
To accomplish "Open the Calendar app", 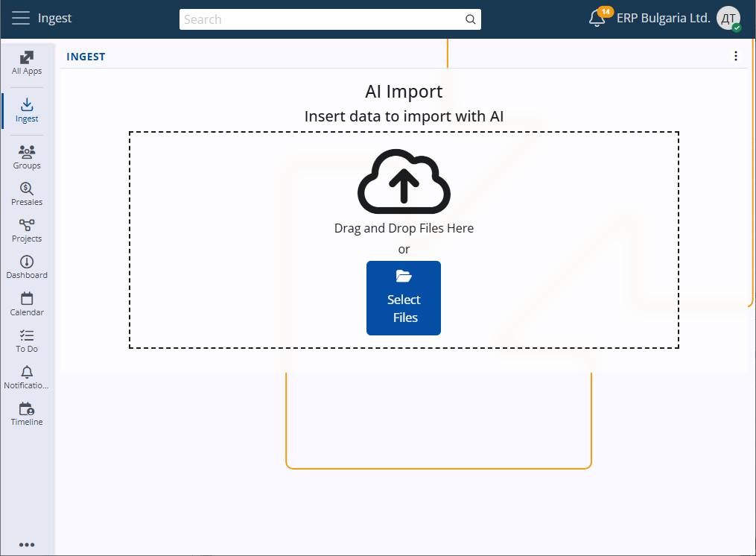I will 27,304.
